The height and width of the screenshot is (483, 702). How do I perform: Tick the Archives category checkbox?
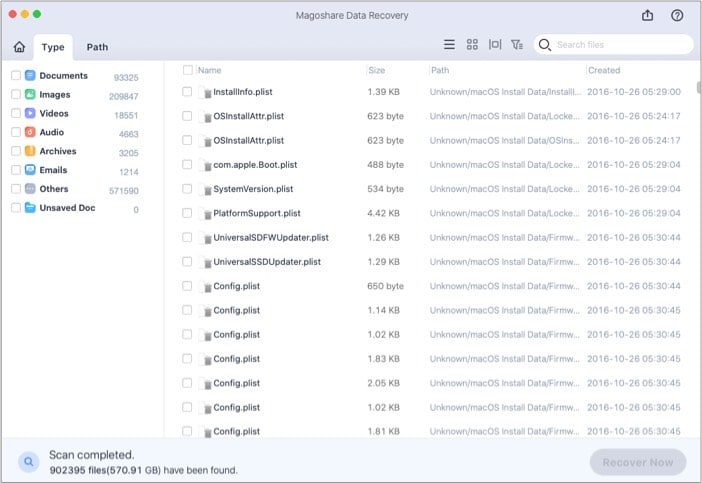(16, 151)
